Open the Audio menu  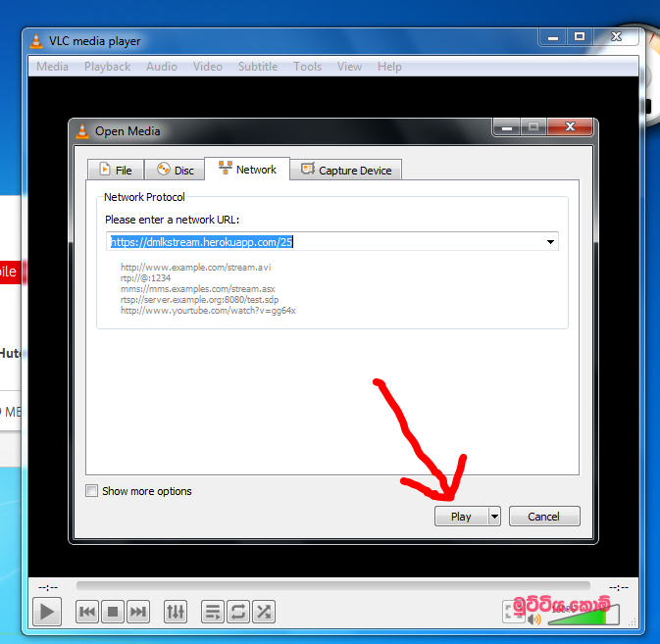click(x=162, y=67)
